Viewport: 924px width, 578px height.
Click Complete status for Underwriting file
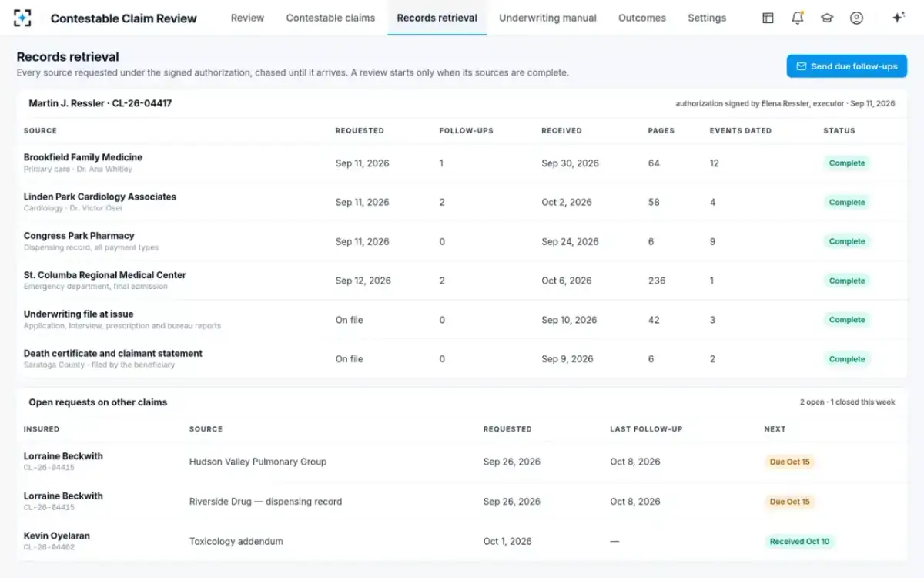coord(847,320)
